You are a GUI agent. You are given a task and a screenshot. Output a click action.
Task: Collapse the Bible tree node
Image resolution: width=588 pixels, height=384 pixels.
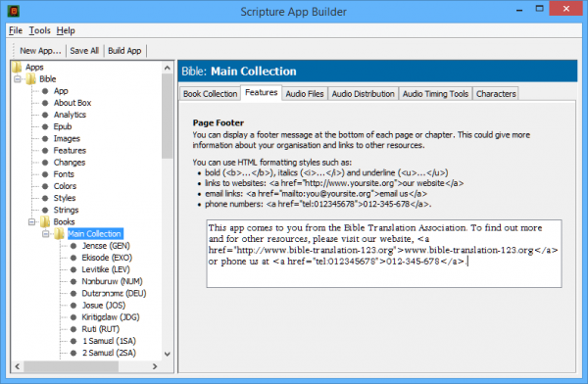coord(18,79)
